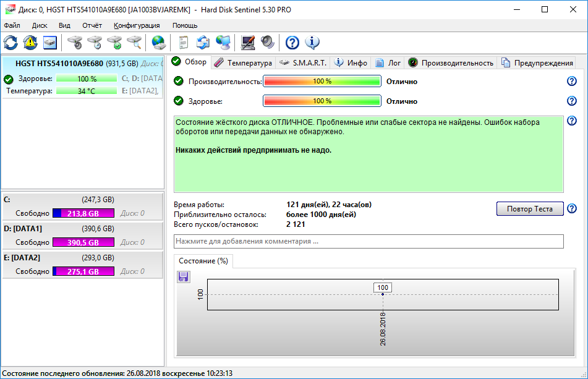Click the (247,3 GB) size of C:
This screenshot has width=588, height=379.
tap(98, 200)
